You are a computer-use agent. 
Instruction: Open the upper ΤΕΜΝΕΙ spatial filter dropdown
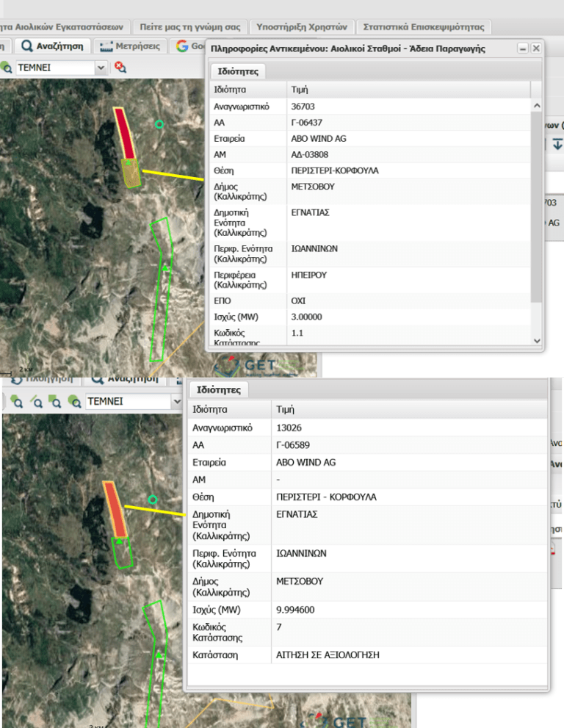[x=101, y=68]
